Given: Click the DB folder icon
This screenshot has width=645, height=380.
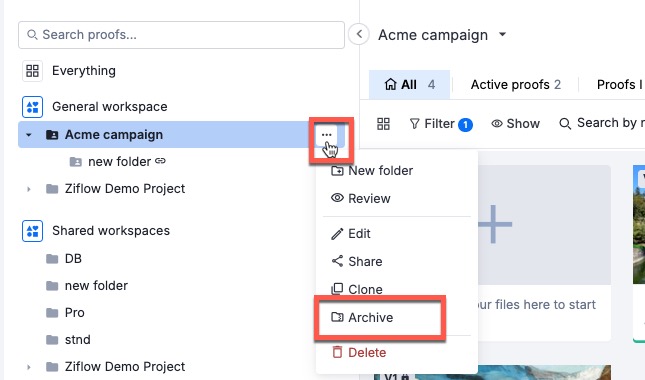Looking at the screenshot, I should [x=52, y=259].
